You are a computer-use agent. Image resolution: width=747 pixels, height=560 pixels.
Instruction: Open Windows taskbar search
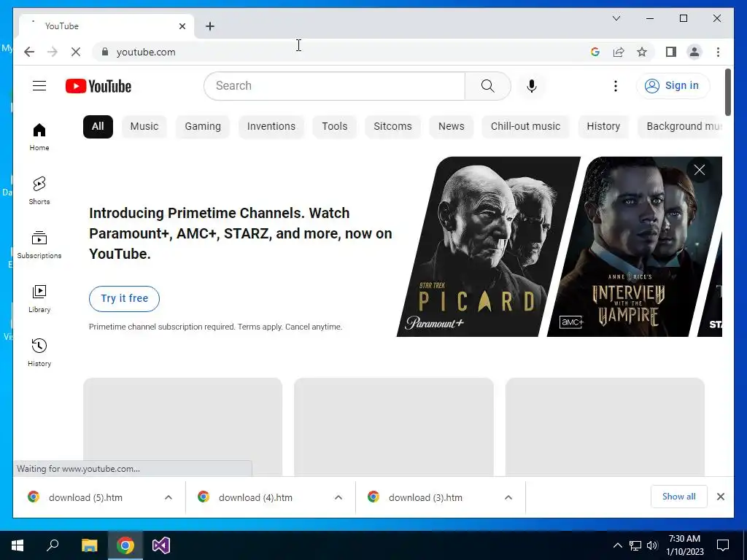coord(53,545)
